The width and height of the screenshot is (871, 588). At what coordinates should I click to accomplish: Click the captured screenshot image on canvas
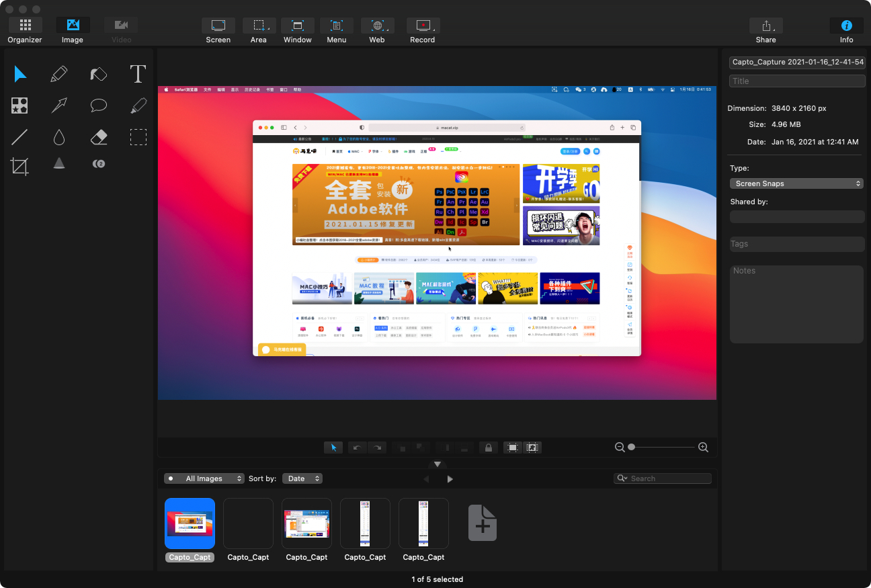(x=437, y=243)
